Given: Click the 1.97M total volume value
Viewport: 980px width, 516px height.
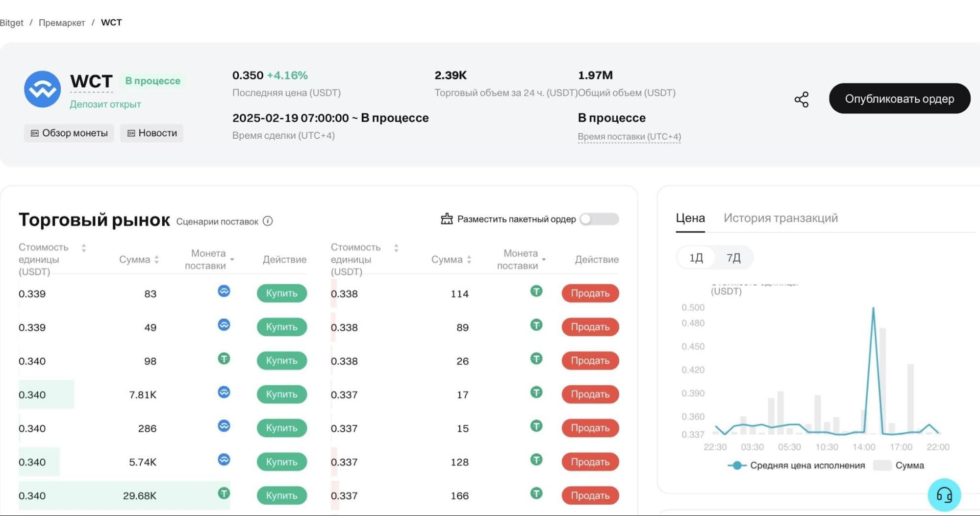Looking at the screenshot, I should [595, 75].
